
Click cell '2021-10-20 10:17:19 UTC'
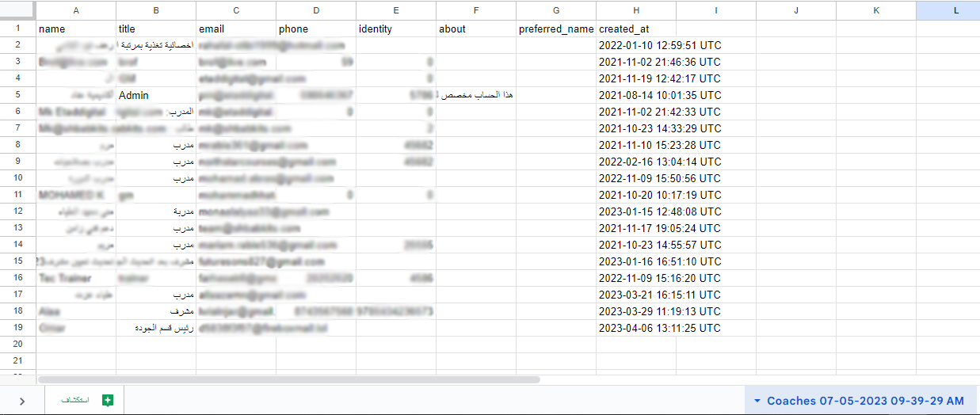pyautogui.click(x=660, y=195)
